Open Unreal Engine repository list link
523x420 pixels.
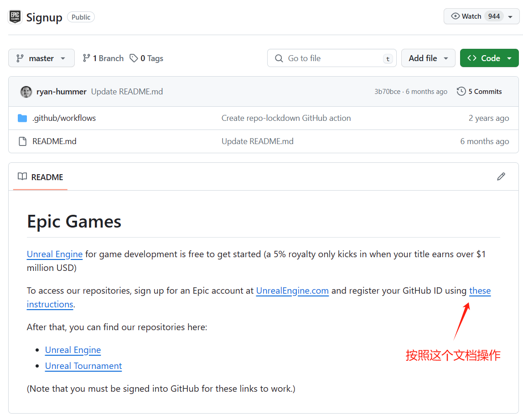click(x=73, y=350)
